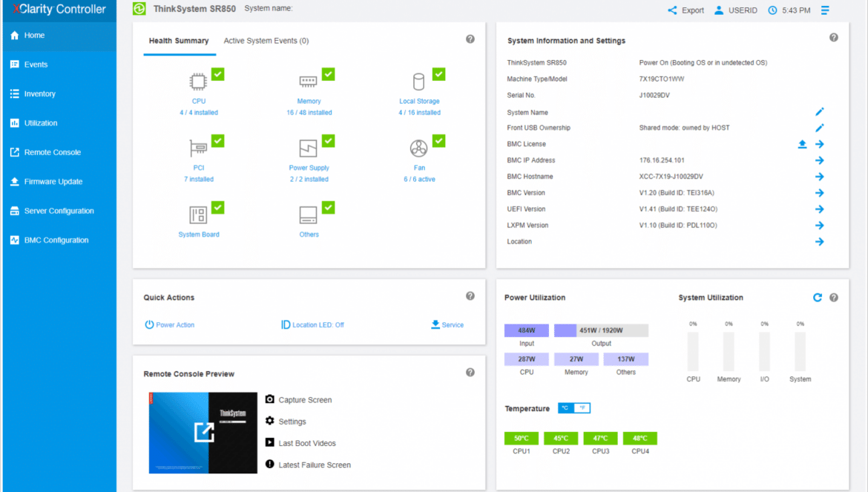Switch to Active System Events tab
Image resolution: width=868 pixels, height=492 pixels.
[x=266, y=41]
